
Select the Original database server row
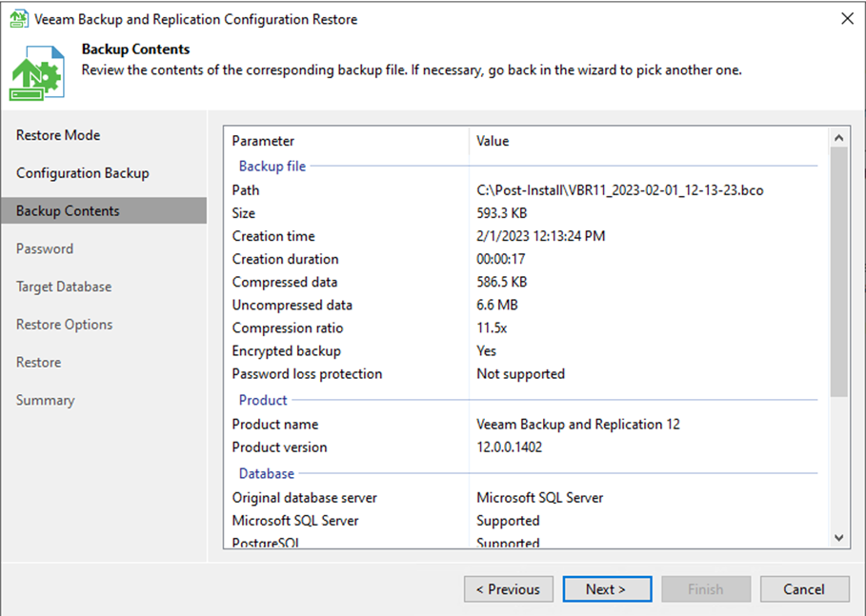click(524, 499)
